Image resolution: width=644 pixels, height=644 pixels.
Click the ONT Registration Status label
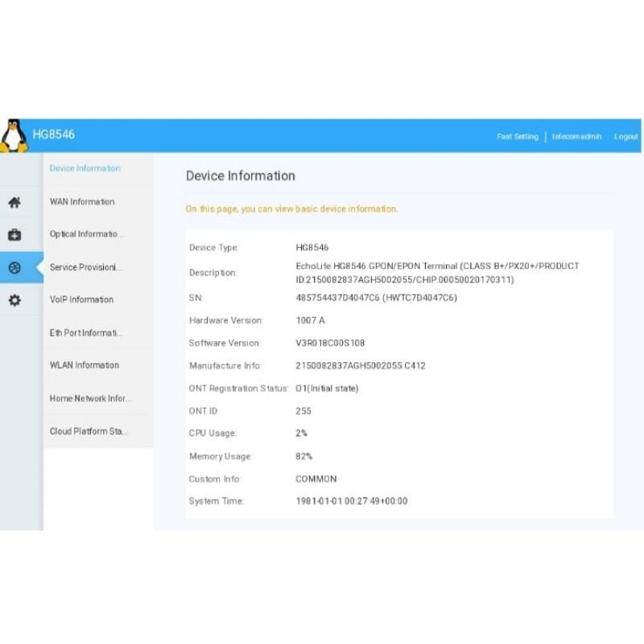(238, 388)
